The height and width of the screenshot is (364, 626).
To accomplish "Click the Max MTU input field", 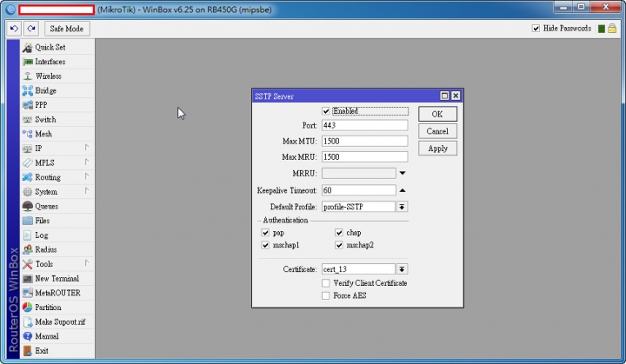I will pos(364,141).
